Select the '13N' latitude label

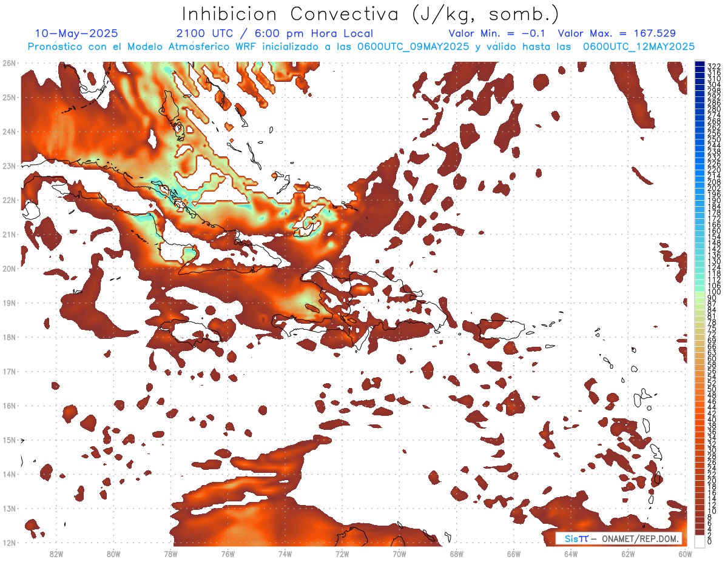coord(9,509)
